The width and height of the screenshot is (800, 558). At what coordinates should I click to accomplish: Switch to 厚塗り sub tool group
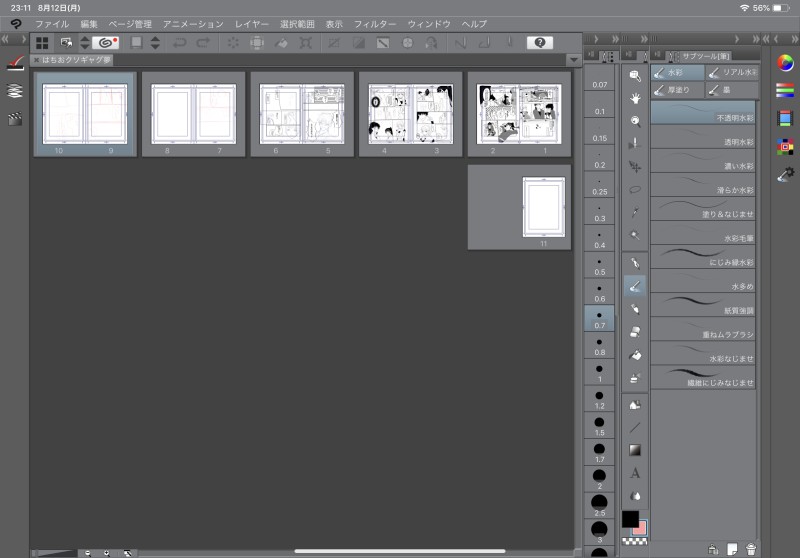pos(678,90)
